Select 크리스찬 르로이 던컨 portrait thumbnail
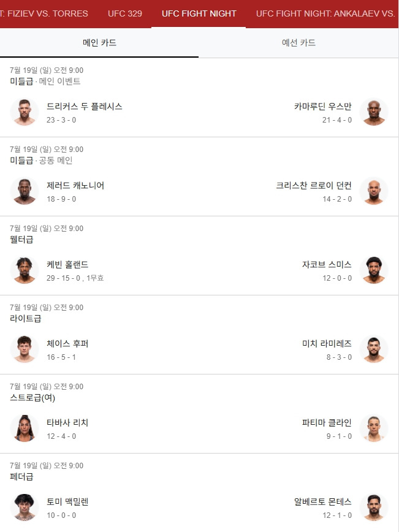Image resolution: width=399 pixels, height=532 pixels. [374, 191]
